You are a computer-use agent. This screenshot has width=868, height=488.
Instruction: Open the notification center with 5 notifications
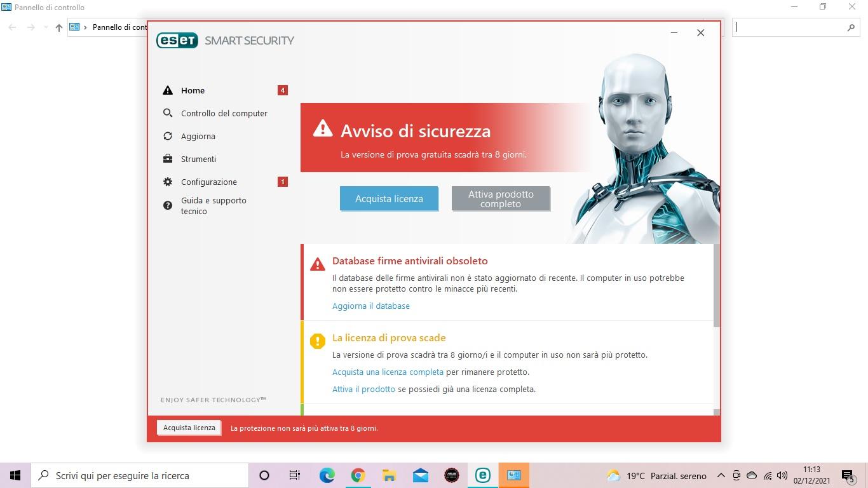[848, 475]
